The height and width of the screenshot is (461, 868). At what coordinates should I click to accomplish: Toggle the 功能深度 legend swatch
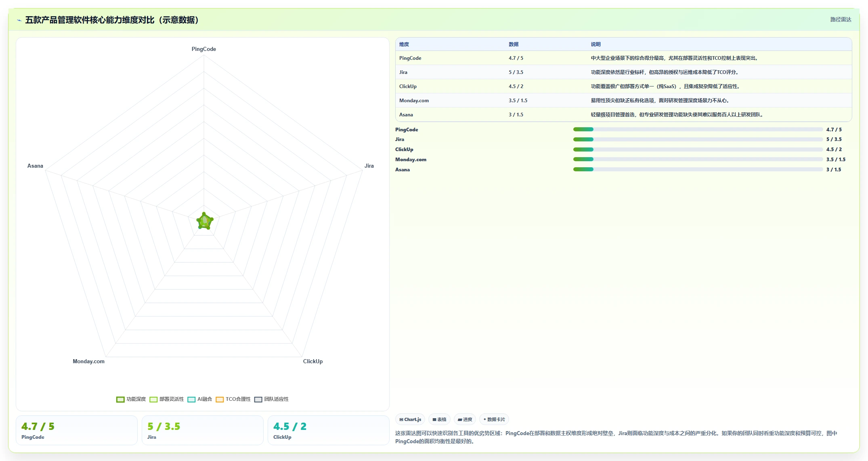tap(120, 399)
